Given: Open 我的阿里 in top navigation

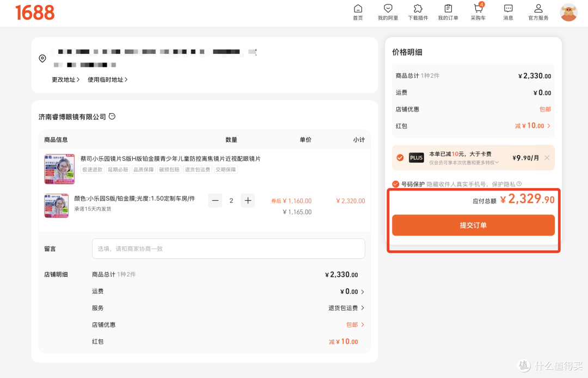Looking at the screenshot, I should (388, 13).
